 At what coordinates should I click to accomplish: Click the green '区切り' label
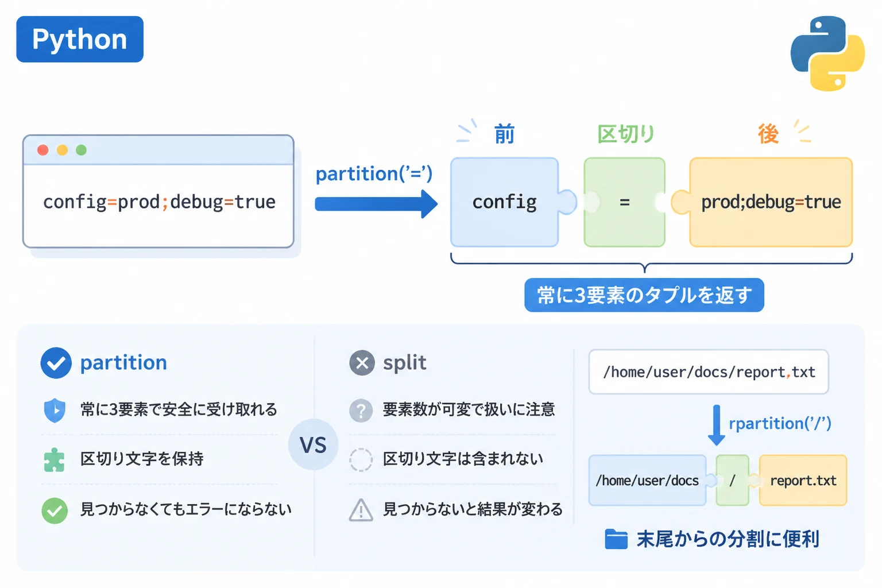tap(626, 134)
